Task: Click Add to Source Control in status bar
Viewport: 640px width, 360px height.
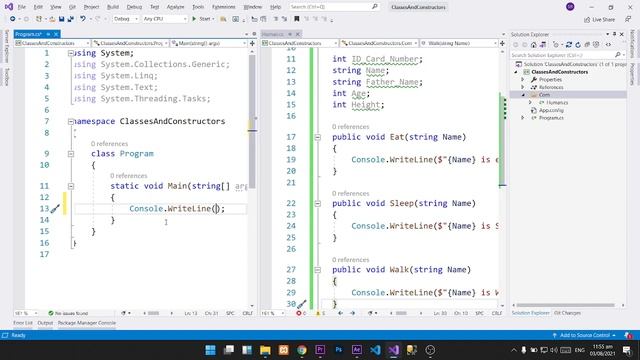Action: tap(584, 335)
